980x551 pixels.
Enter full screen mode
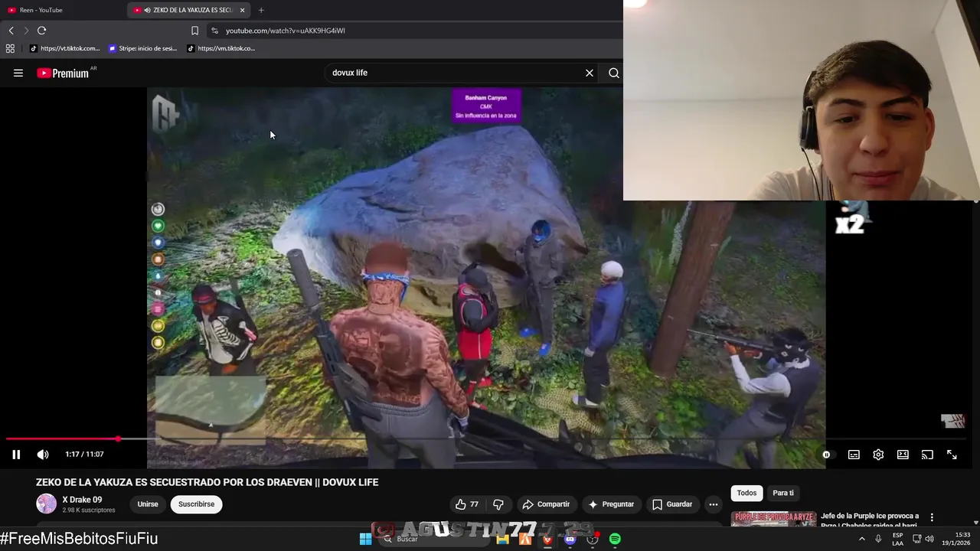(952, 455)
